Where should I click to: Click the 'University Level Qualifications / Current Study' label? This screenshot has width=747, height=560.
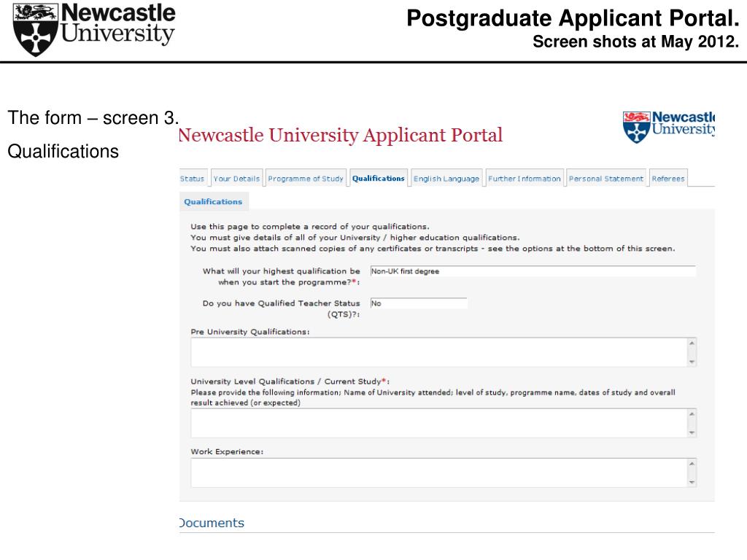coord(290,381)
